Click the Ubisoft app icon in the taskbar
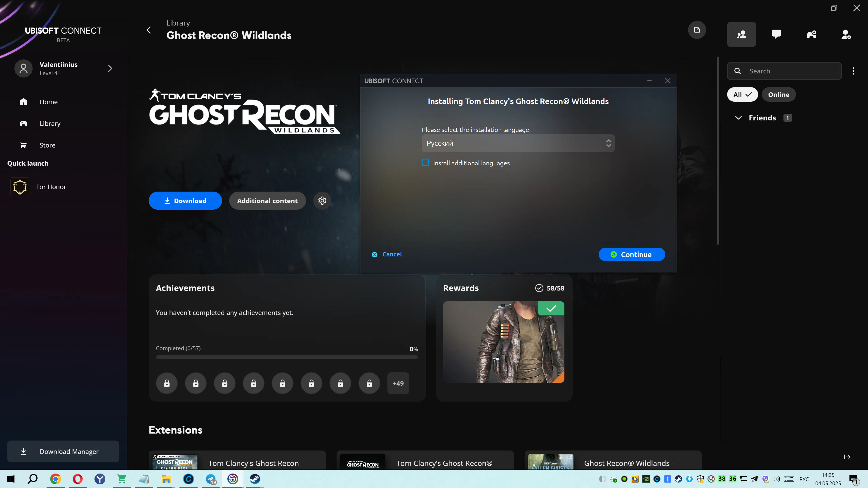 click(x=233, y=479)
